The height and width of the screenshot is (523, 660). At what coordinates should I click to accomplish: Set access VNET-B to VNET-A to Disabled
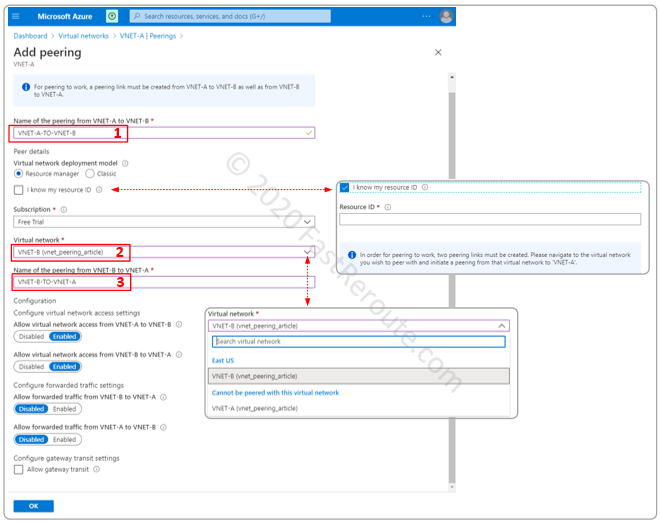(32, 367)
